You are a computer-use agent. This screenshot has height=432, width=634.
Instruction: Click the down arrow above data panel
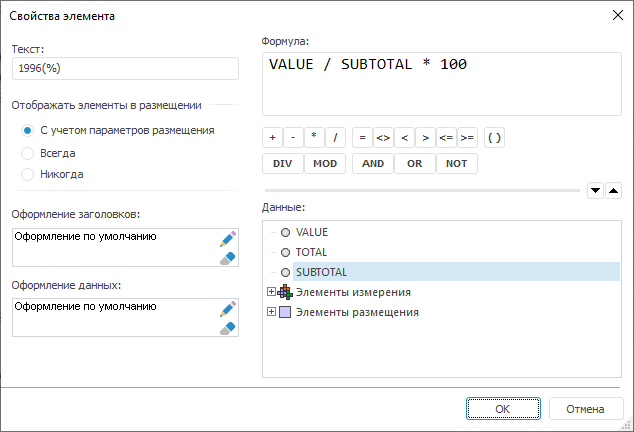tap(594, 190)
